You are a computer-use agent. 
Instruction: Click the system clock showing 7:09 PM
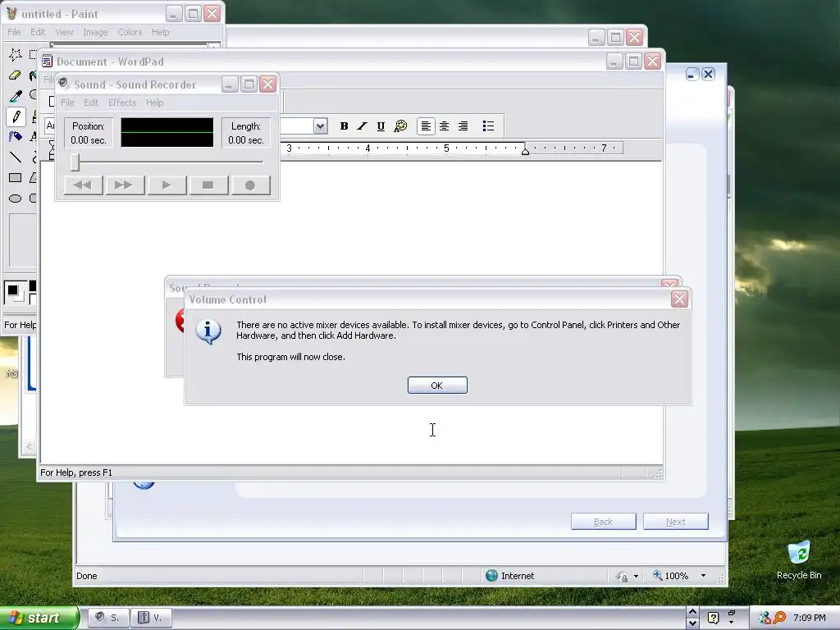coord(809,618)
